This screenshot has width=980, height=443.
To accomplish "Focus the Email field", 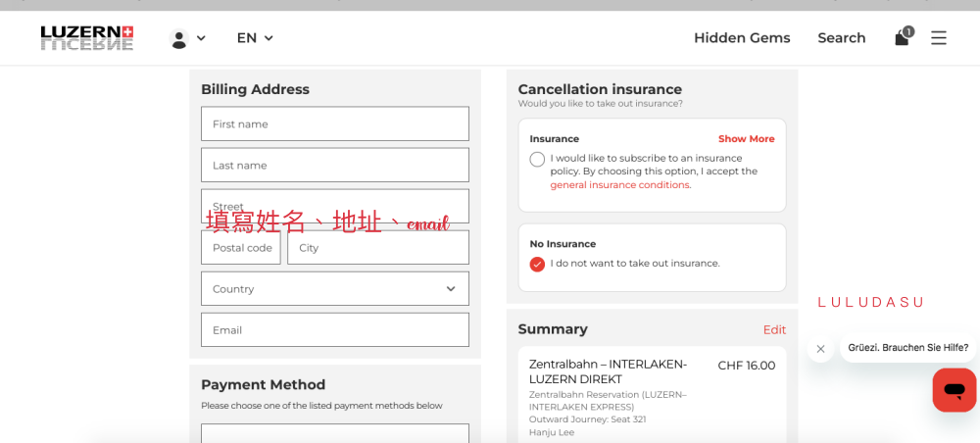I will click(x=335, y=330).
